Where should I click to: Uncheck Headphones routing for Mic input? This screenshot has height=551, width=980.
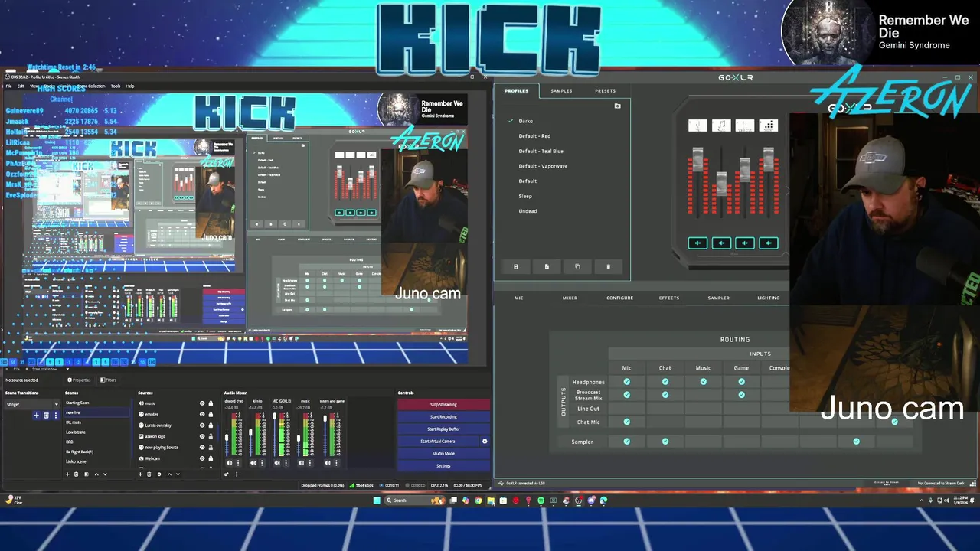coord(626,381)
